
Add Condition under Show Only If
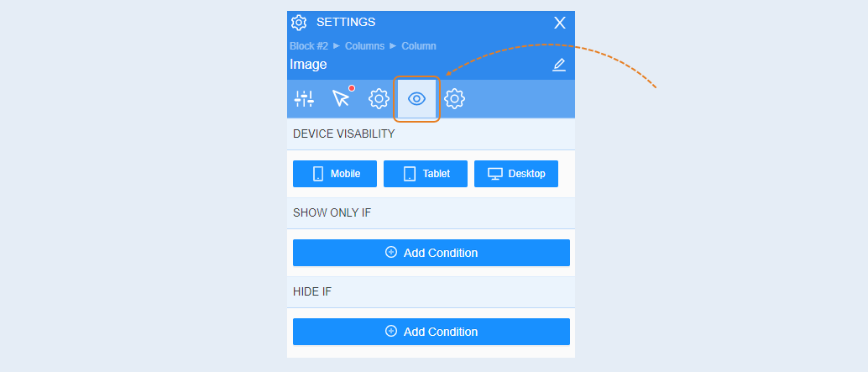click(431, 253)
